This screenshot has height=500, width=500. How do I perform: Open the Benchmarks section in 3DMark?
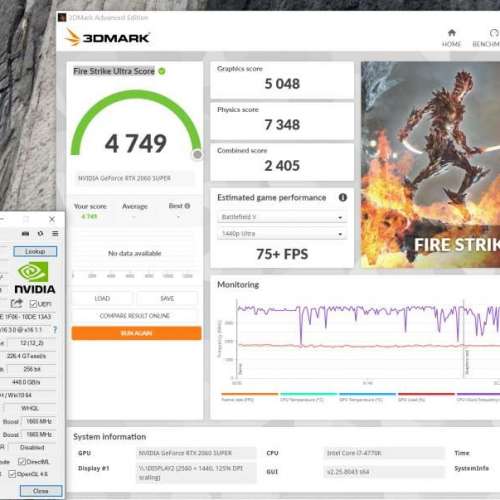[x=486, y=38]
